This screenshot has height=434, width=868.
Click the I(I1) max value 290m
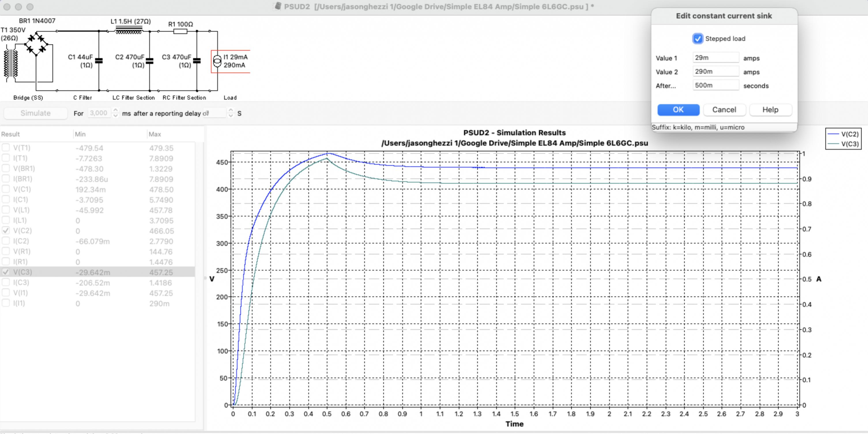(x=159, y=304)
